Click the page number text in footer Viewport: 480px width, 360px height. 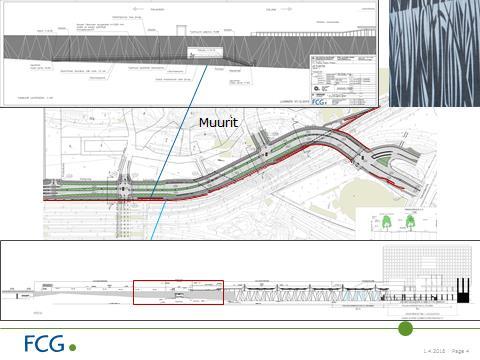click(x=447, y=351)
